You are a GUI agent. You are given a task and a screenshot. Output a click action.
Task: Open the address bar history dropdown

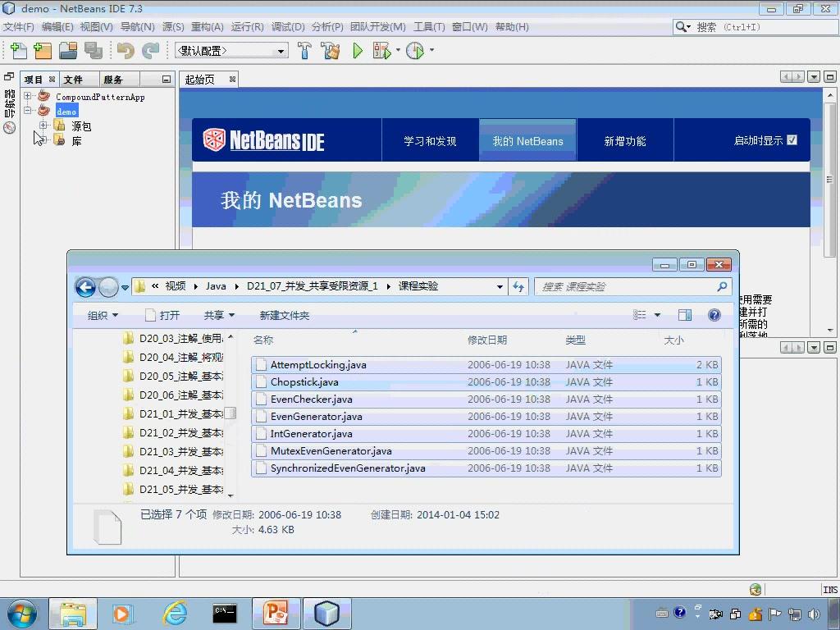(x=500, y=286)
